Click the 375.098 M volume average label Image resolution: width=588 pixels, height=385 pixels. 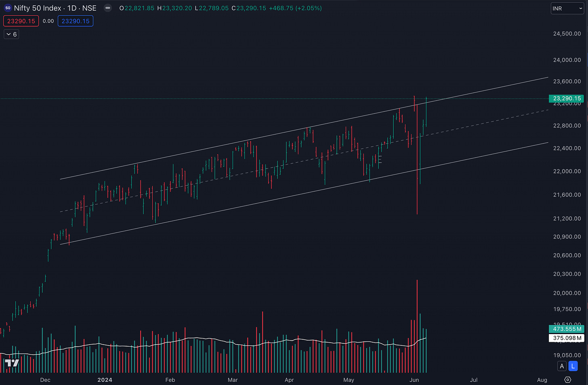[567, 338]
